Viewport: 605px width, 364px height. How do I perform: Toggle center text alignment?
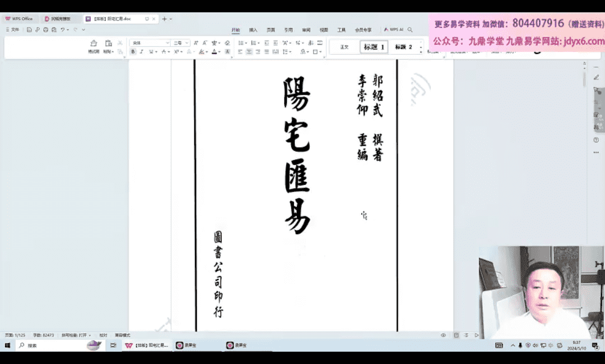click(249, 52)
